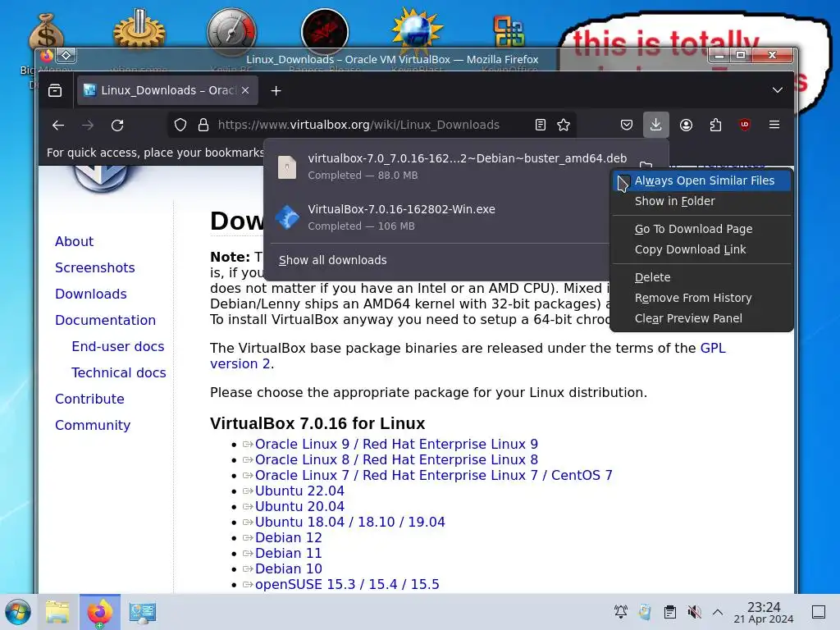Viewport: 840px width, 630px height.
Task: Choose Always Open Similar Files
Action: [701, 180]
